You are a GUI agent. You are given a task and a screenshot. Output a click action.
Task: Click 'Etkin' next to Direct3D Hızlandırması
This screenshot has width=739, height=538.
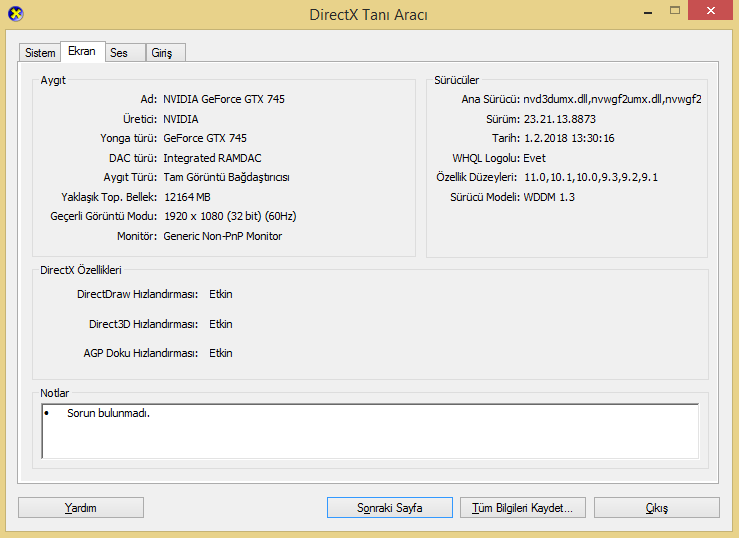click(x=221, y=325)
